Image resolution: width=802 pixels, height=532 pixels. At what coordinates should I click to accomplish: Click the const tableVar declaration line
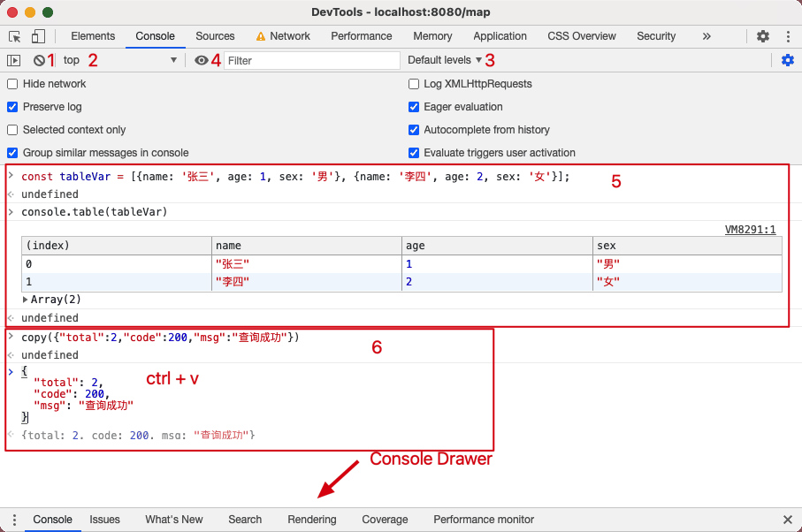(x=295, y=177)
